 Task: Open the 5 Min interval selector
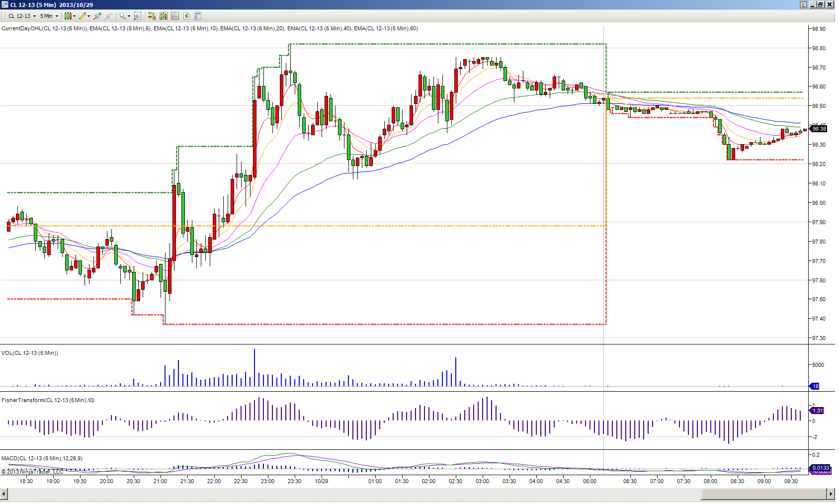coord(49,16)
